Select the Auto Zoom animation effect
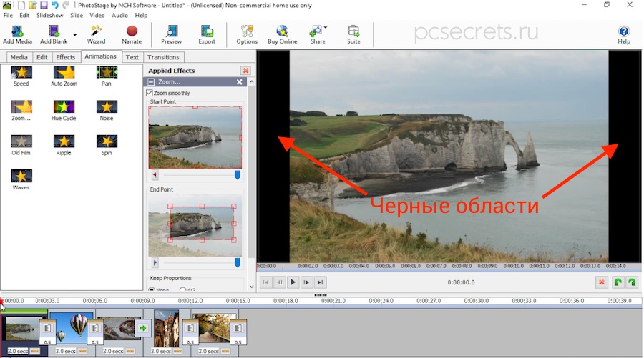The width and height of the screenshot is (644, 358). click(64, 73)
